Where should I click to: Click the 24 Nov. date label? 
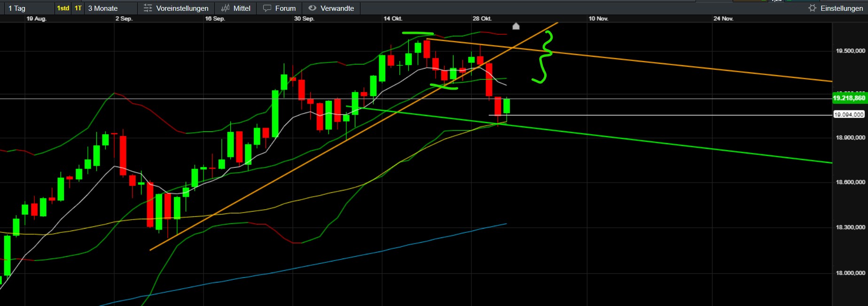click(723, 19)
